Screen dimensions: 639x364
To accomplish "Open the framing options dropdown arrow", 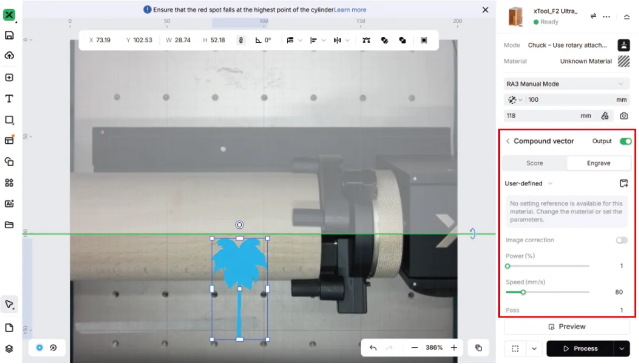I will pyautogui.click(x=534, y=348).
